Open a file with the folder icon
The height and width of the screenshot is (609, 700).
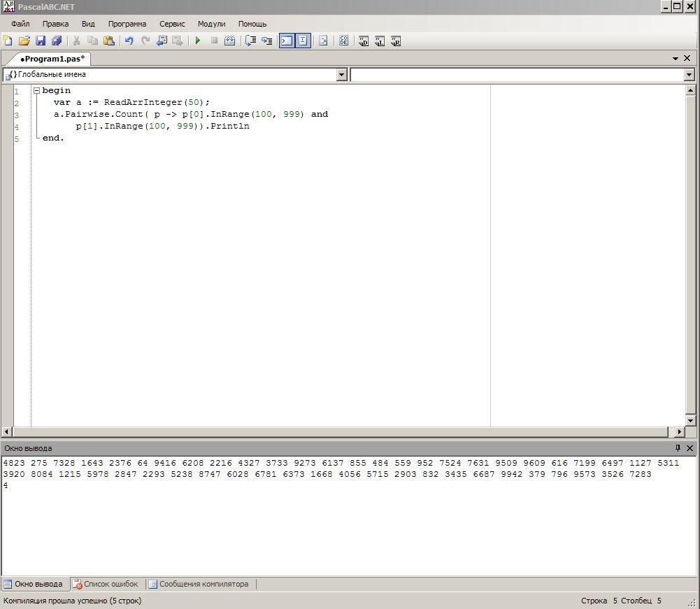tap(24, 41)
